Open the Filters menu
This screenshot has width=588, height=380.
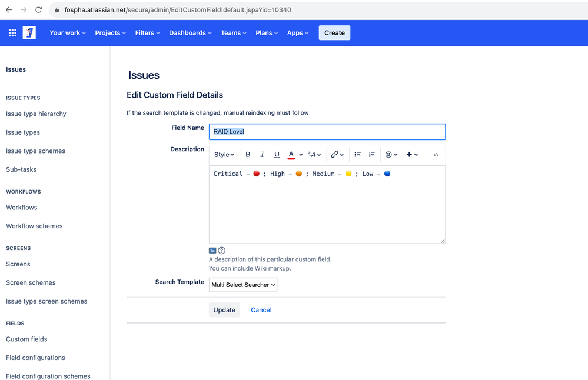pos(147,33)
